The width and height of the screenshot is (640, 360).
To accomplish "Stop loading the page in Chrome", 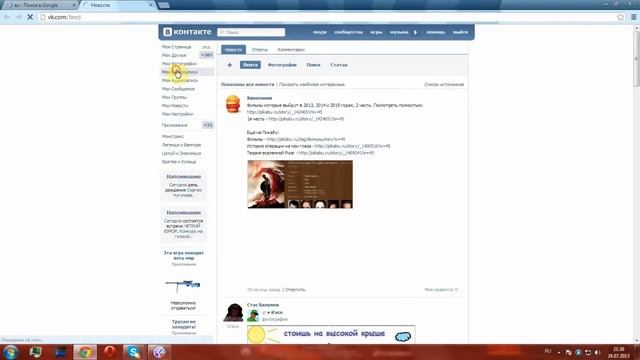I will pos(30,17).
